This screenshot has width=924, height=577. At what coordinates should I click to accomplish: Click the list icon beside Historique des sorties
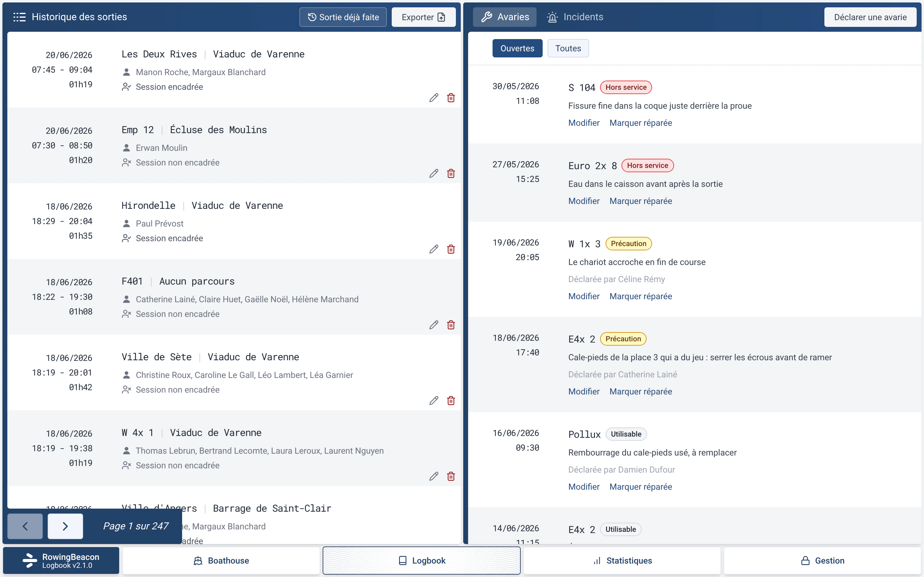tap(19, 17)
